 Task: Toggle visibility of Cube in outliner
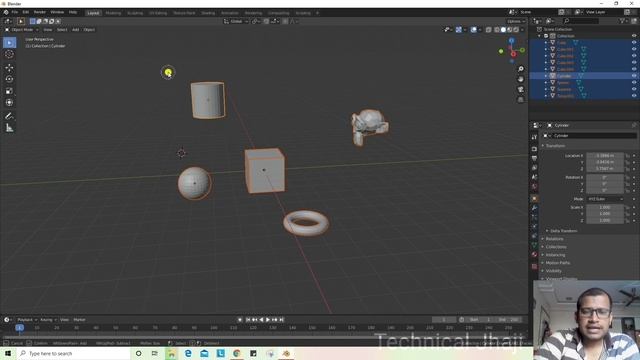pyautogui.click(x=634, y=42)
